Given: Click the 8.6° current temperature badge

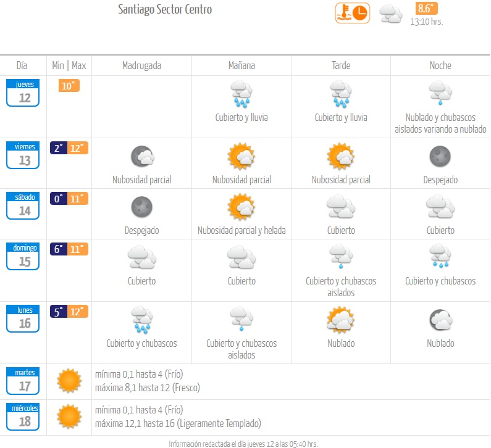Looking at the screenshot, I should click(426, 9).
